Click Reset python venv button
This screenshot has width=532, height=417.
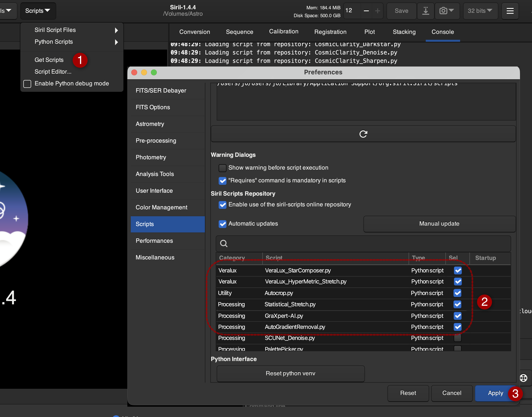pyautogui.click(x=291, y=374)
